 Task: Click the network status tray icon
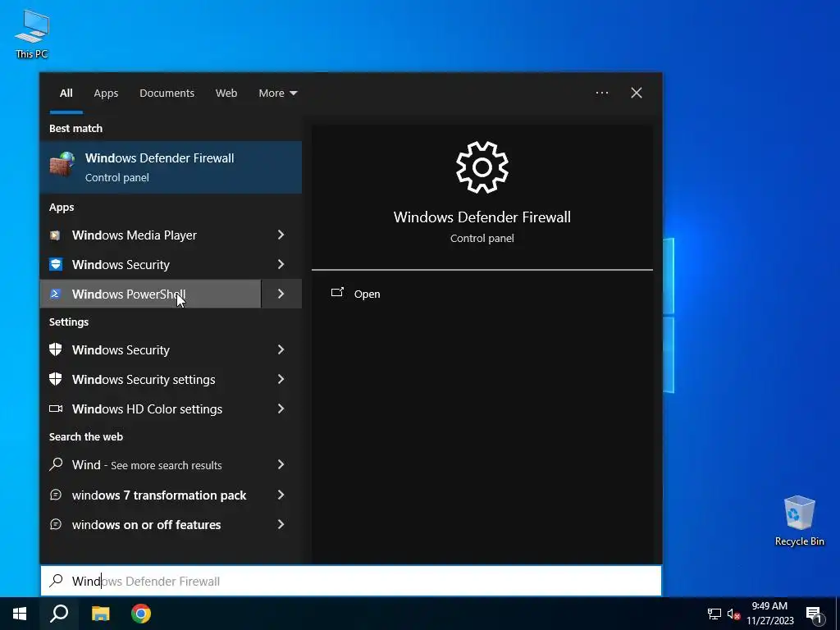(x=714, y=614)
